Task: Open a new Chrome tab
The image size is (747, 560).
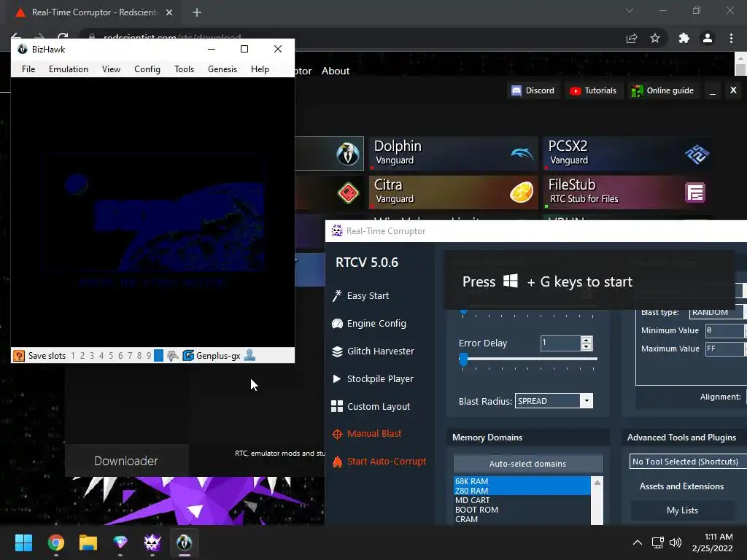Action: 197,12
